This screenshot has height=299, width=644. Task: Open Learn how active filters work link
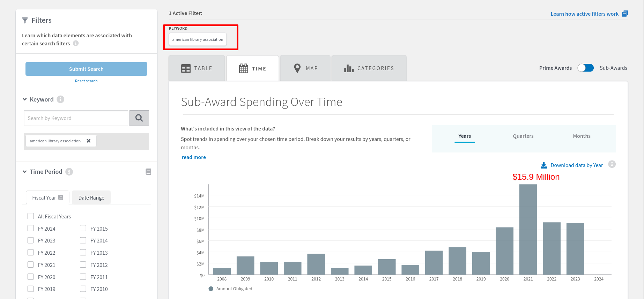[585, 14]
